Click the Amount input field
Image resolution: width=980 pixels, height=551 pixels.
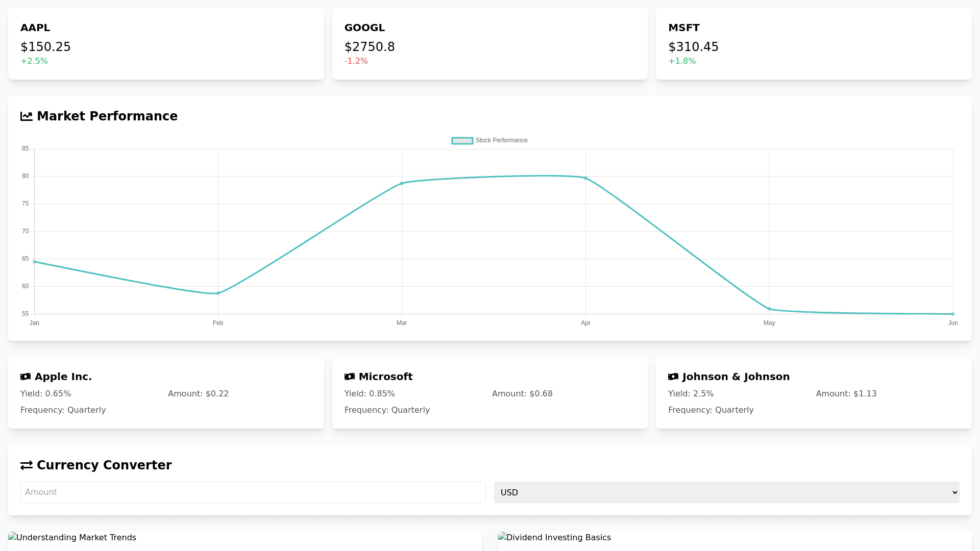[x=253, y=492]
